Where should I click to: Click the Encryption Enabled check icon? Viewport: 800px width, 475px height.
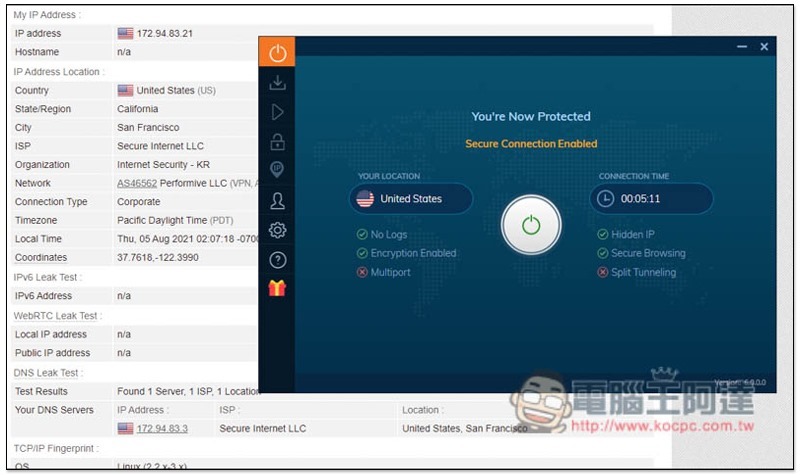tap(362, 253)
